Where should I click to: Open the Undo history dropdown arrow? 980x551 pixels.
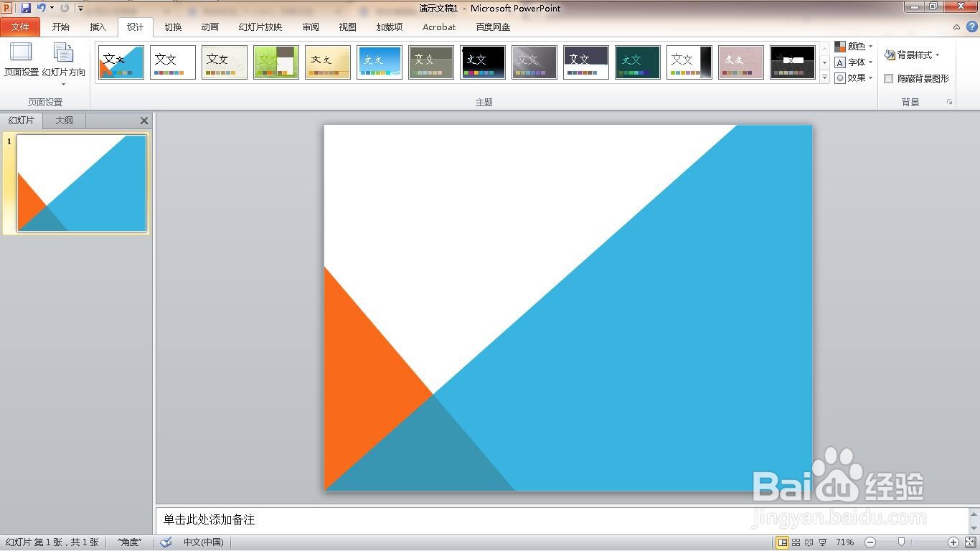click(x=52, y=8)
